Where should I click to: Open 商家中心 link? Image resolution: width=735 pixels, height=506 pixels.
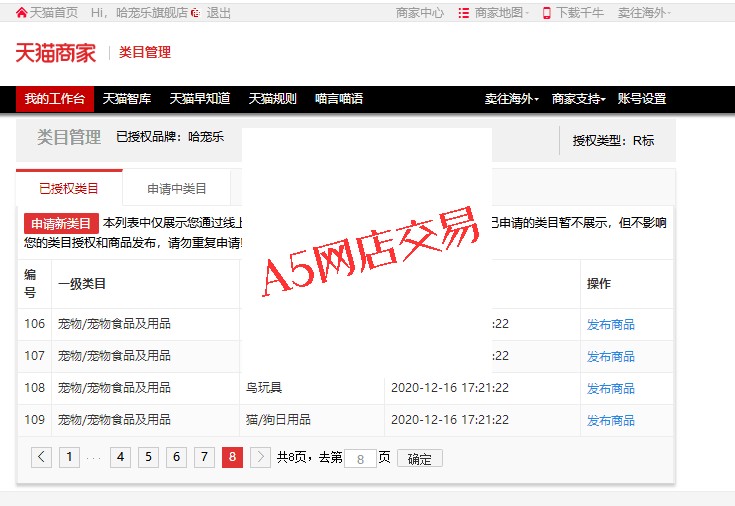(420, 13)
